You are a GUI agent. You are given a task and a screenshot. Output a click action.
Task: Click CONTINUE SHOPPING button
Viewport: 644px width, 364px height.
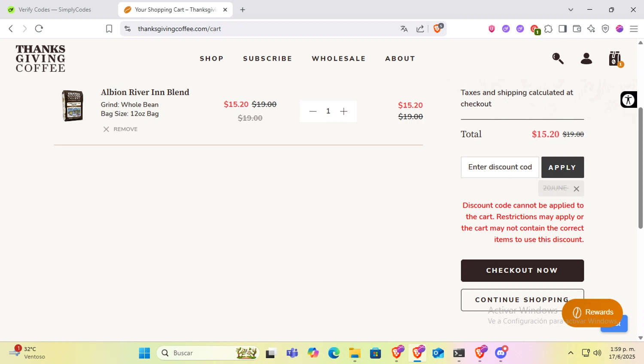(522, 300)
